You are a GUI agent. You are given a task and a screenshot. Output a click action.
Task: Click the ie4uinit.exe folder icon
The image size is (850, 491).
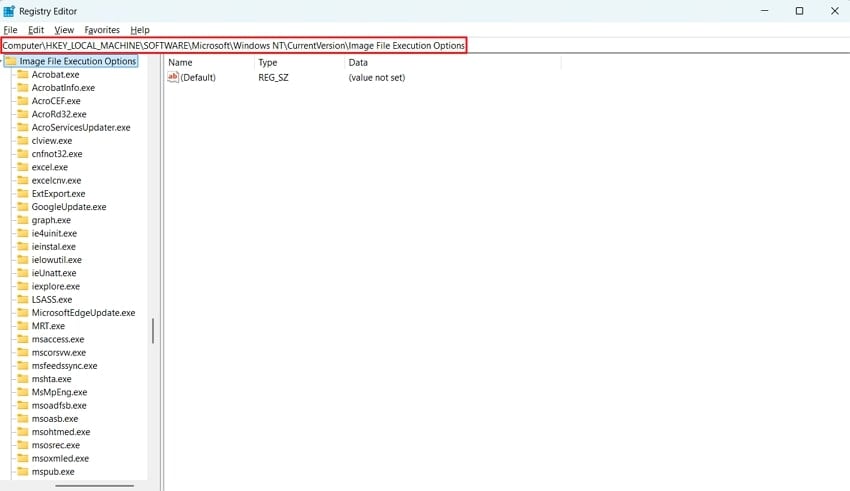coord(23,233)
